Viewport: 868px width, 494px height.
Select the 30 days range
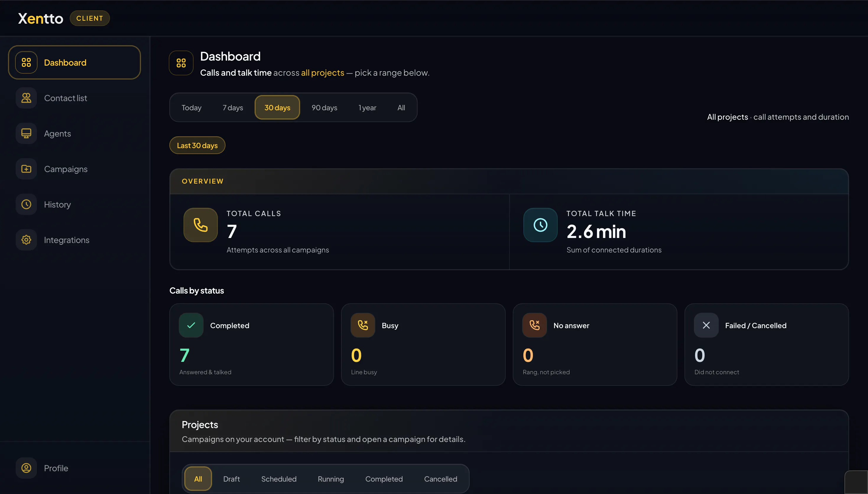(277, 108)
